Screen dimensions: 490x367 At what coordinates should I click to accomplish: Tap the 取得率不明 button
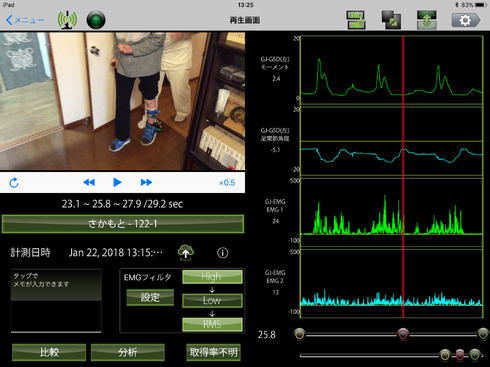[x=213, y=352]
